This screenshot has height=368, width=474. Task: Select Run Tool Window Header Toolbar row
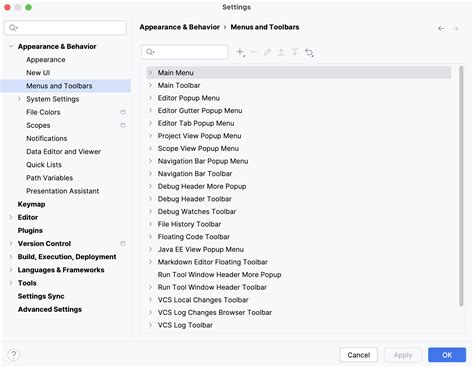298,287
